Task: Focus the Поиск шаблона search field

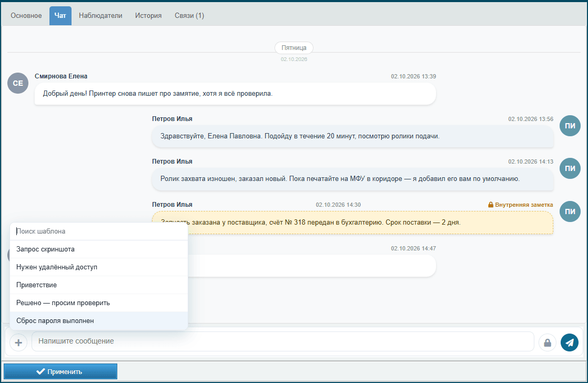Action: [99, 231]
